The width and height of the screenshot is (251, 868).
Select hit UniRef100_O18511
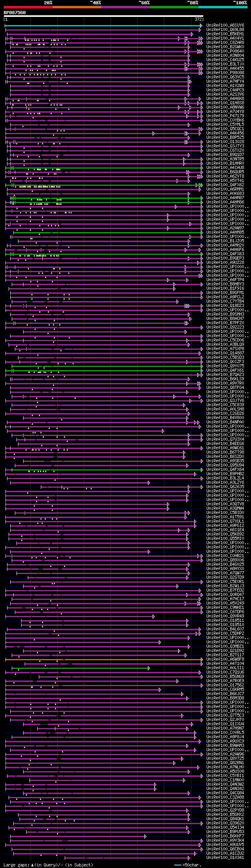click(x=225, y=620)
